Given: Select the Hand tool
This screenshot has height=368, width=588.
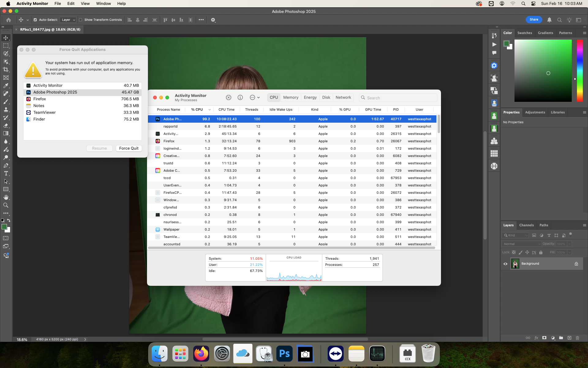Looking at the screenshot, I should [6, 197].
